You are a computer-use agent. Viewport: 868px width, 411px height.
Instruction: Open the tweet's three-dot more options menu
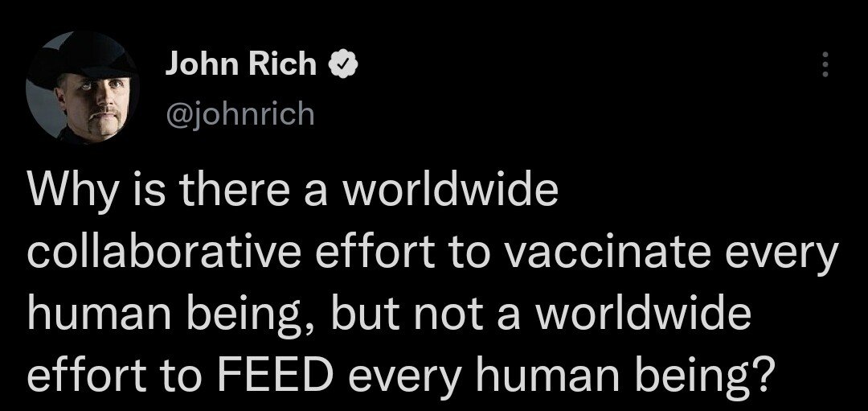[823, 64]
